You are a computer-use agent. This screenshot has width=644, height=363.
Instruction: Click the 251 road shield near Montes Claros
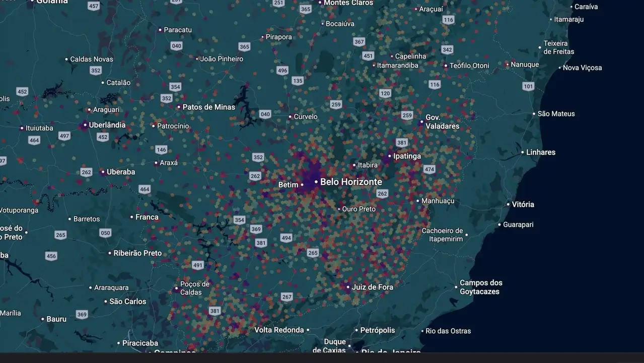(278, 3)
